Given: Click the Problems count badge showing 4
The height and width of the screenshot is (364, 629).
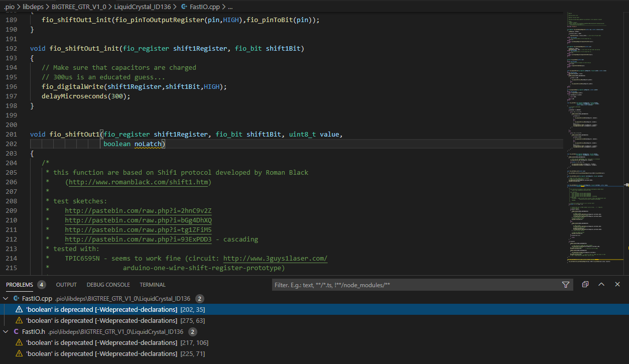Looking at the screenshot, I should click(41, 285).
